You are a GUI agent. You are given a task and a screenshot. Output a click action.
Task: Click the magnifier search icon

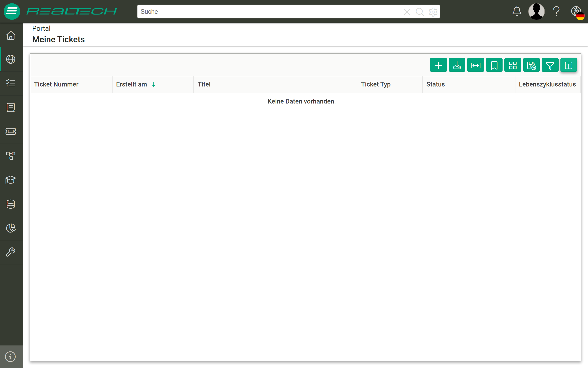(x=420, y=12)
